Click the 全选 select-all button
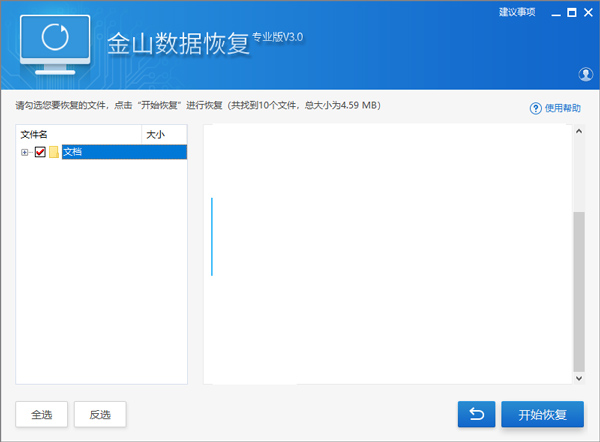This screenshot has width=600, height=442. (x=41, y=414)
